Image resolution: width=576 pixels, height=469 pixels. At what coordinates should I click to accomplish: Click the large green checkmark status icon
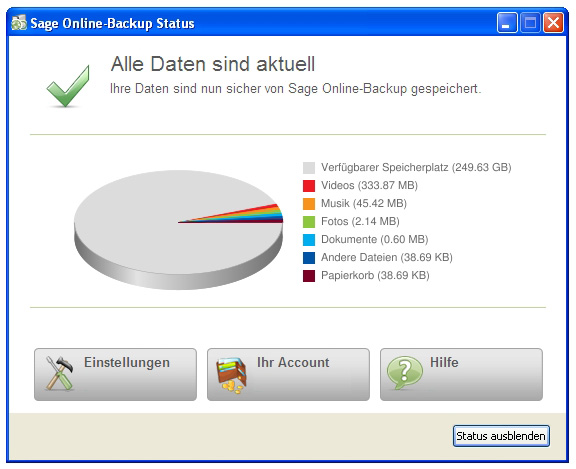coord(68,86)
